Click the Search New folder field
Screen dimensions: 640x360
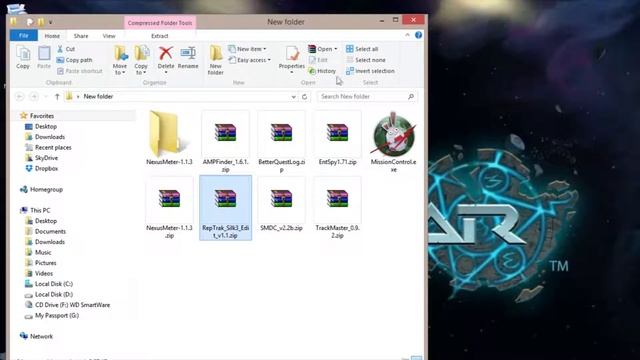tap(367, 96)
